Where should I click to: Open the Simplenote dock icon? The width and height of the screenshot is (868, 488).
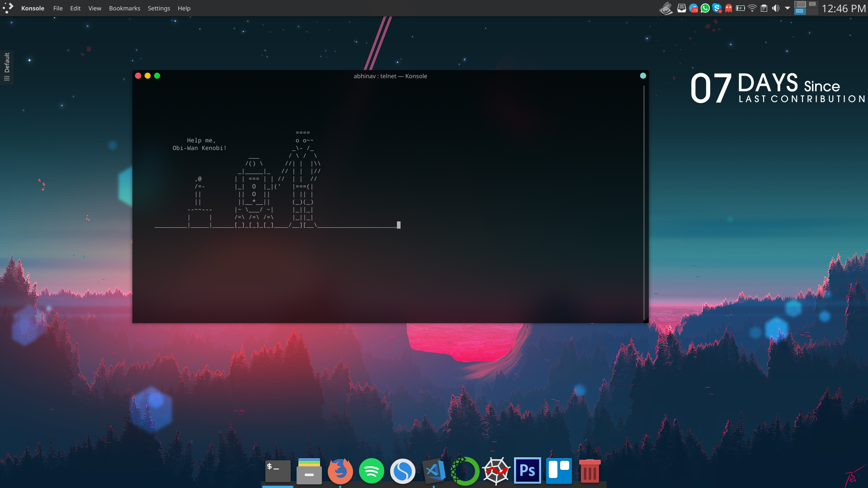(x=402, y=471)
